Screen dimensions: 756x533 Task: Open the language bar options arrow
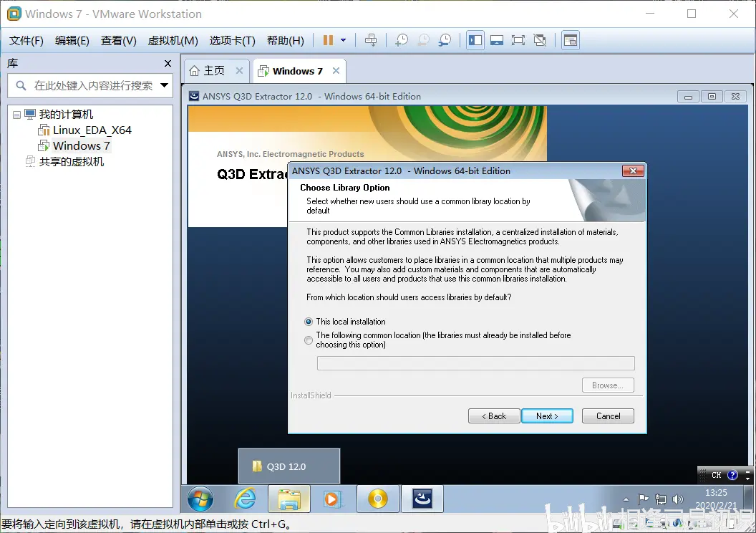[747, 478]
